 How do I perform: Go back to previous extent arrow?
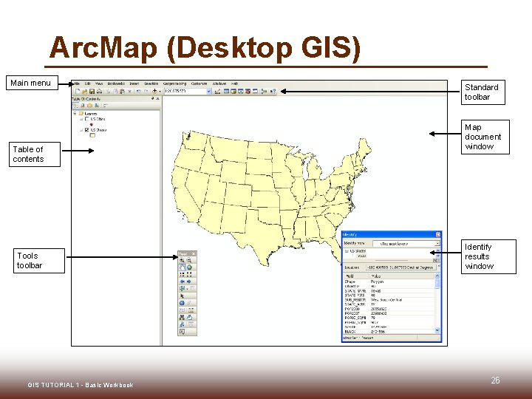(x=183, y=282)
